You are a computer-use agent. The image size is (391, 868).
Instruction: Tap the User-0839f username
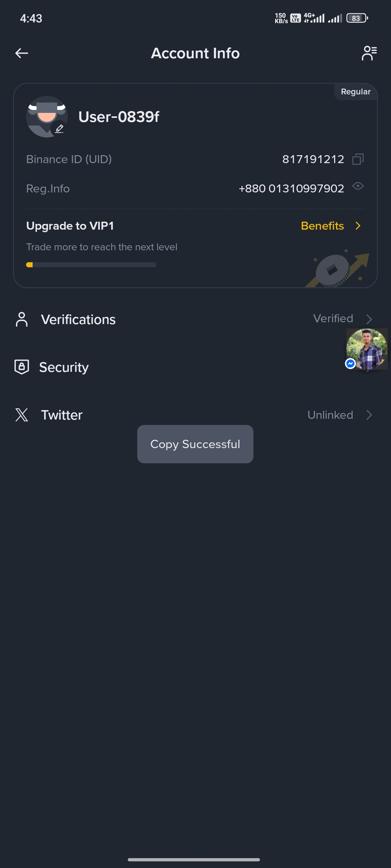[x=119, y=117]
